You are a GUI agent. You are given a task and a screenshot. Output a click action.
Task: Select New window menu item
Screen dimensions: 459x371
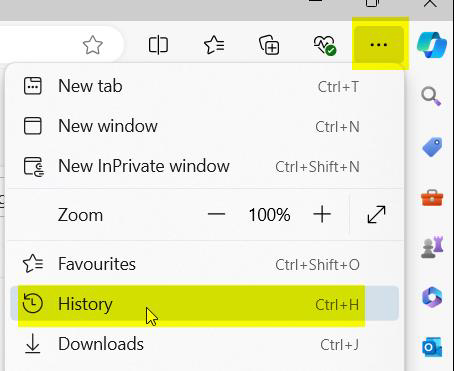pyautogui.click(x=205, y=126)
